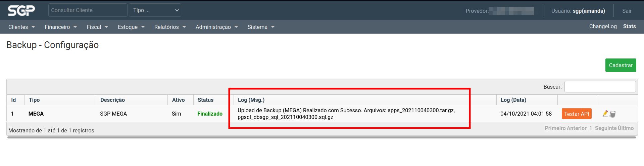Expand the Clientes menu

click(21, 27)
